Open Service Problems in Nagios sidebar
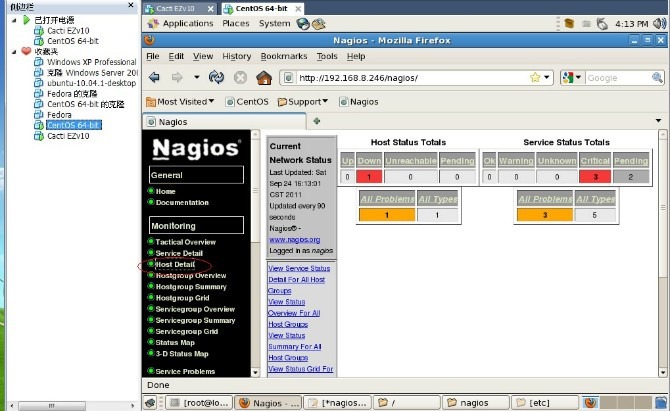This screenshot has height=411, width=670. click(x=185, y=371)
